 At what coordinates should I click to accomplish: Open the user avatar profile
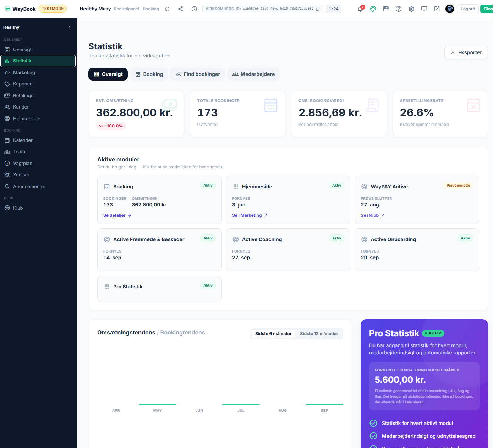click(450, 9)
